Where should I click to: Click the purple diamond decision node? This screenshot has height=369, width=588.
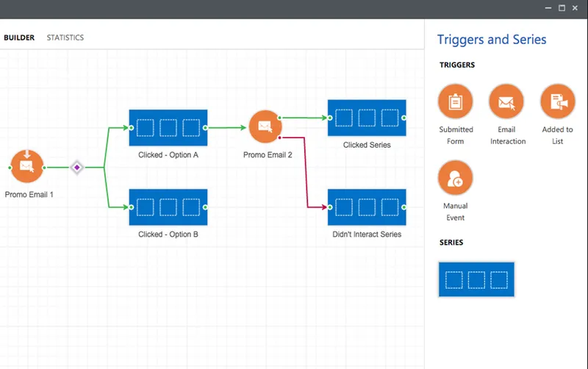point(77,168)
